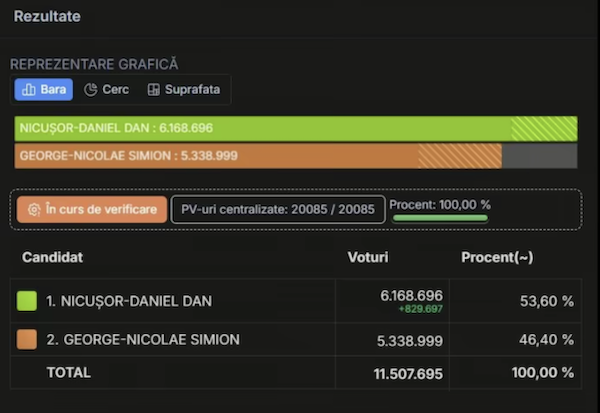
Task: Click the pie chart icon beside Cerc
Action: coord(90,90)
